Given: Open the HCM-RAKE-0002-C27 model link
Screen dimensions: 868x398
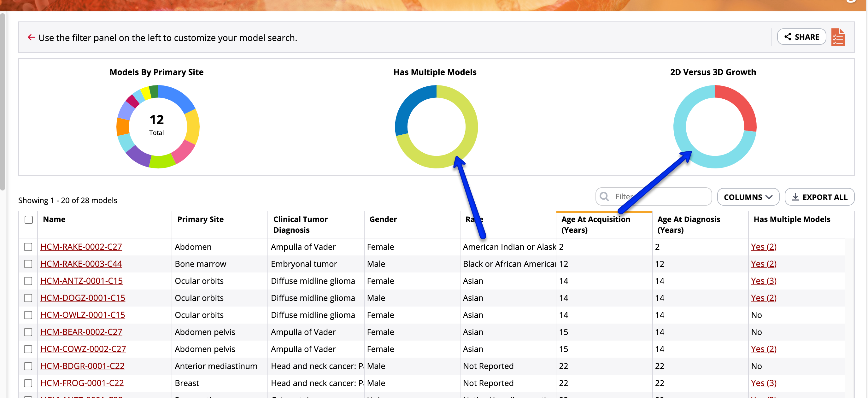Looking at the screenshot, I should [x=81, y=247].
